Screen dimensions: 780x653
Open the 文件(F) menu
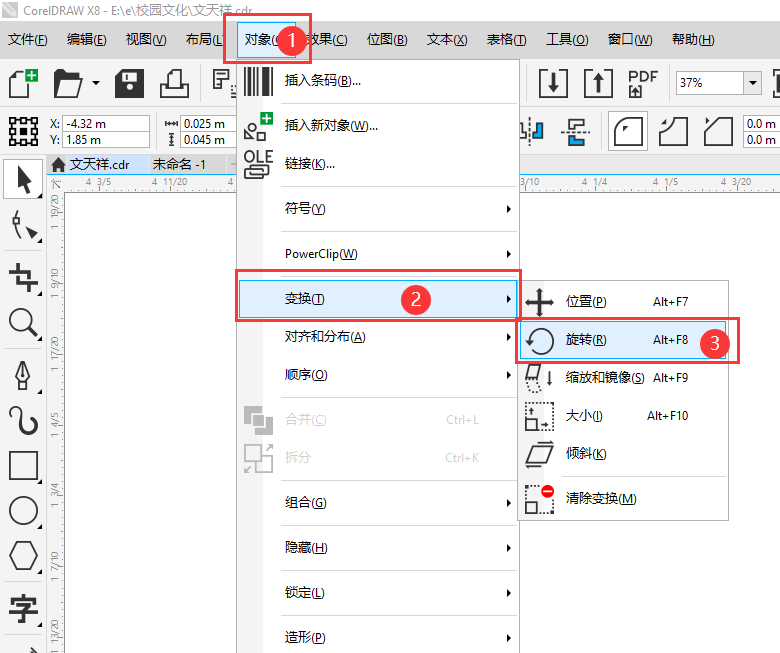tap(27, 39)
